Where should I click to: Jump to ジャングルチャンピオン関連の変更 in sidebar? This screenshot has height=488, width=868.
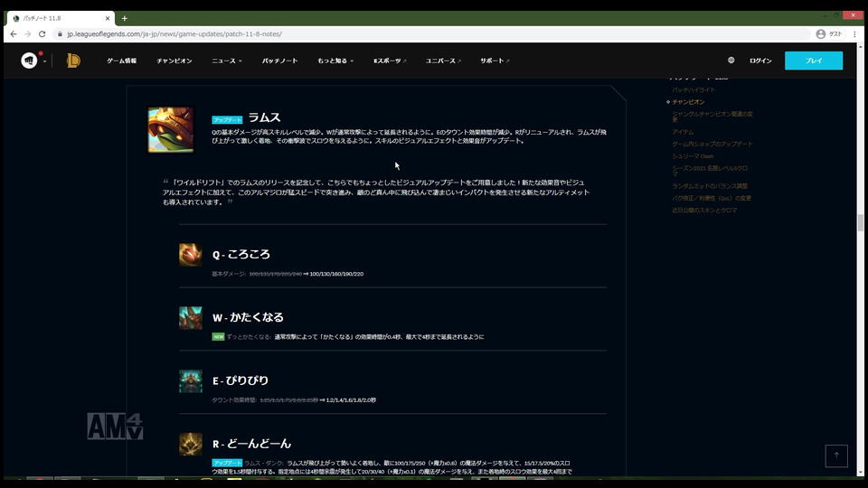[712, 117]
